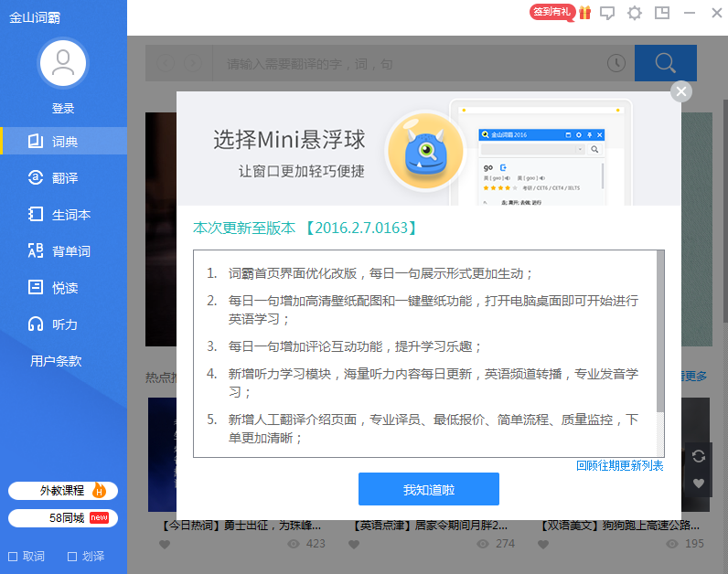Click the user avatar icon
The image size is (728, 574).
(63, 63)
